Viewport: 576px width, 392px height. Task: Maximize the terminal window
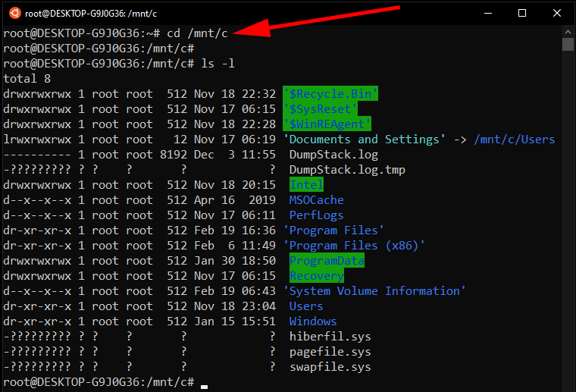(522, 13)
